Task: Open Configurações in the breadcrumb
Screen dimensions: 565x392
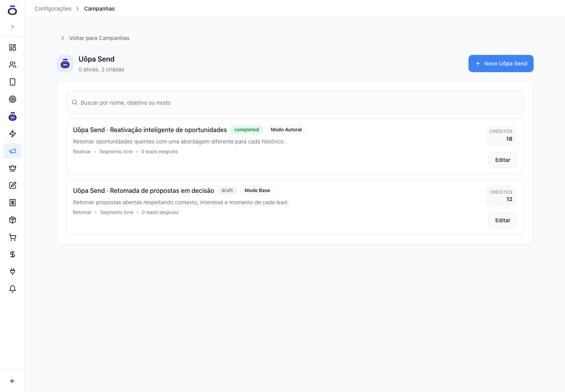Action: click(53, 9)
